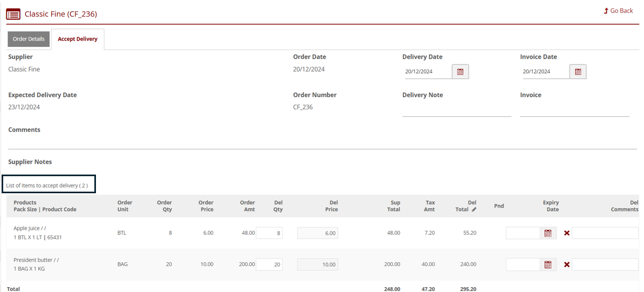Click President butter Del Comments field
This screenshot has height=292, width=644.
605,265
